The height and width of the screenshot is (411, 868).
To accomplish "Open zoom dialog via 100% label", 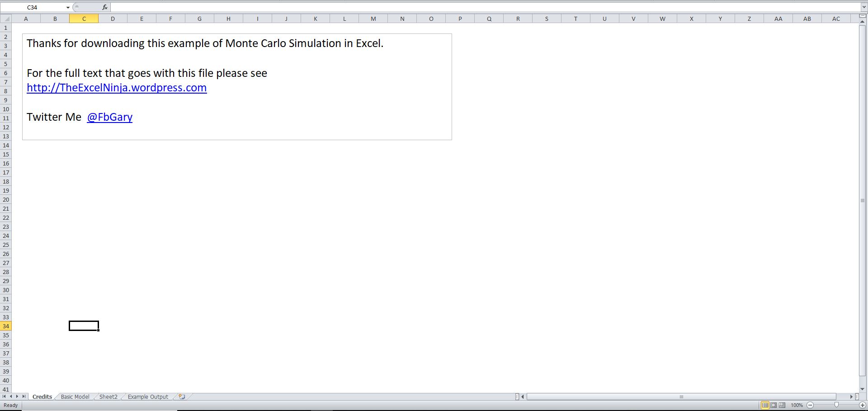I will 797,405.
